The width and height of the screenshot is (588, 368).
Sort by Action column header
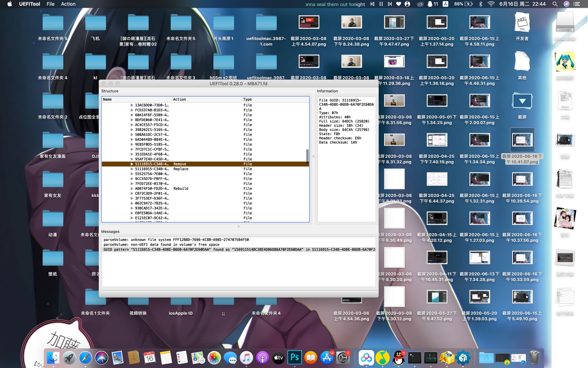pos(206,100)
